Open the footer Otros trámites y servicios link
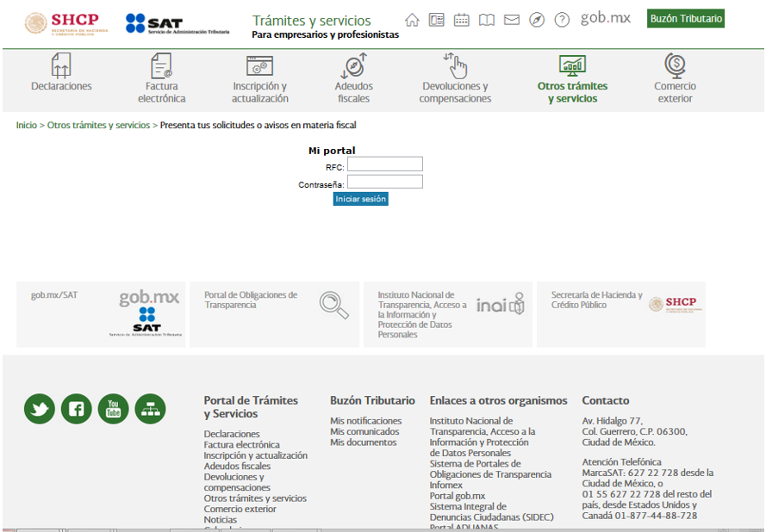Image resolution: width=766 pixels, height=532 pixels. tap(255, 498)
